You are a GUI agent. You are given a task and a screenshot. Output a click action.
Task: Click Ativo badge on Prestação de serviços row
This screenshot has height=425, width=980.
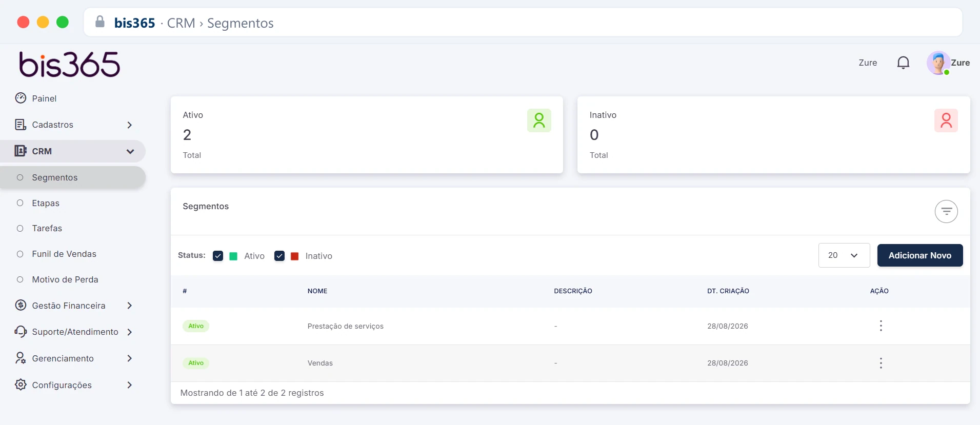(196, 326)
